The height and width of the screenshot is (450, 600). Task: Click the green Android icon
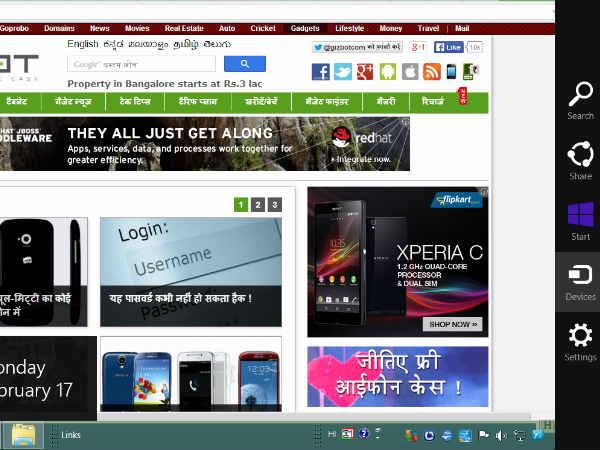pyautogui.click(x=388, y=72)
